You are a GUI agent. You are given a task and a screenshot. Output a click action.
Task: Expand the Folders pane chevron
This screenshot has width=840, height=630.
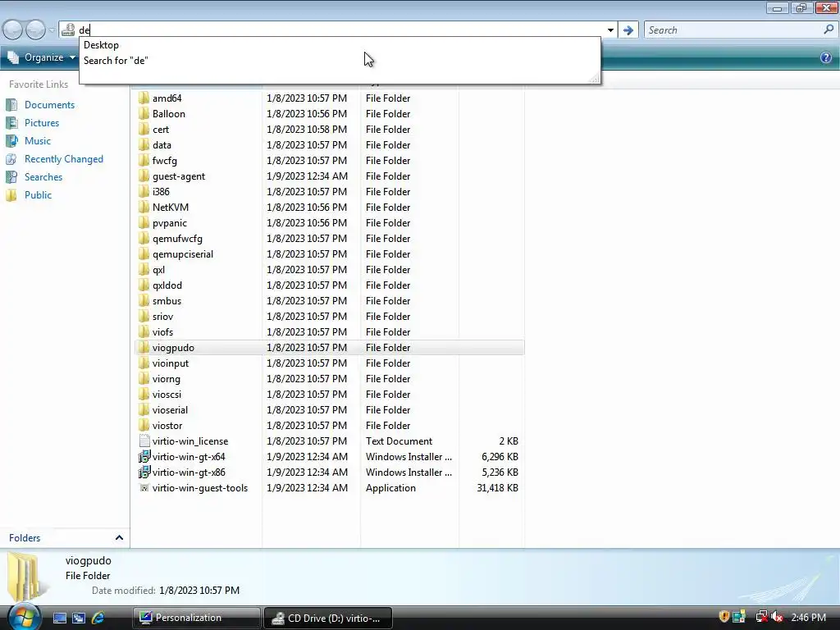click(119, 538)
